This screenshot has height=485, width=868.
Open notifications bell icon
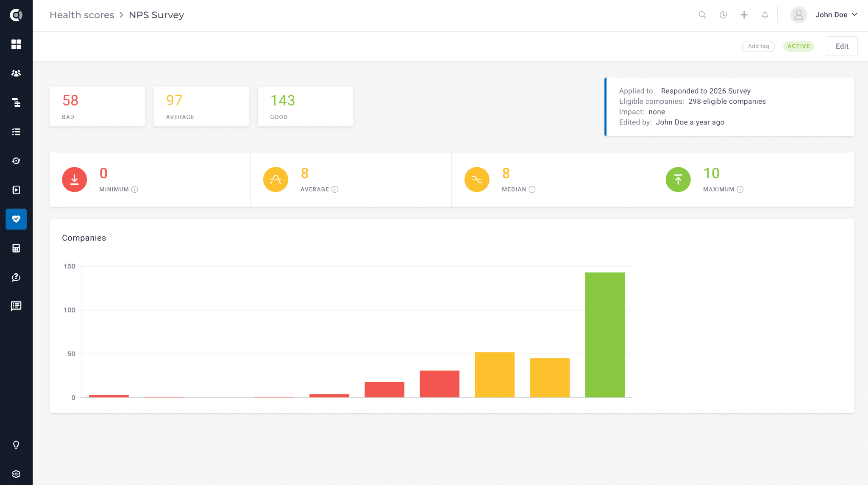click(x=765, y=15)
